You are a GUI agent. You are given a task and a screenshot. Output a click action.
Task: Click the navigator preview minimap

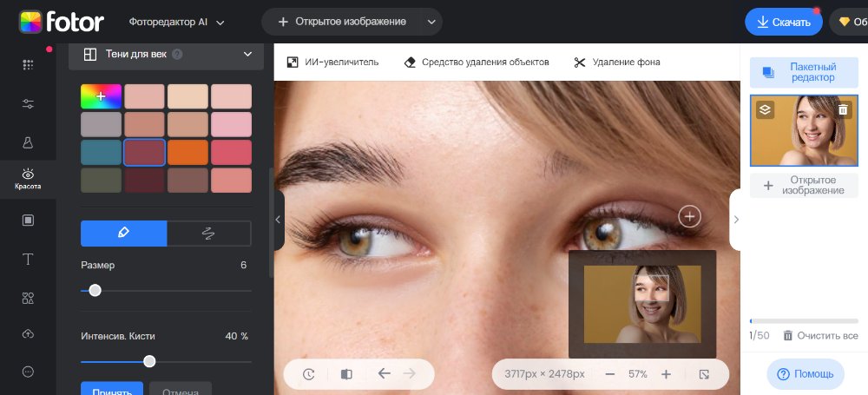pyautogui.click(x=642, y=304)
